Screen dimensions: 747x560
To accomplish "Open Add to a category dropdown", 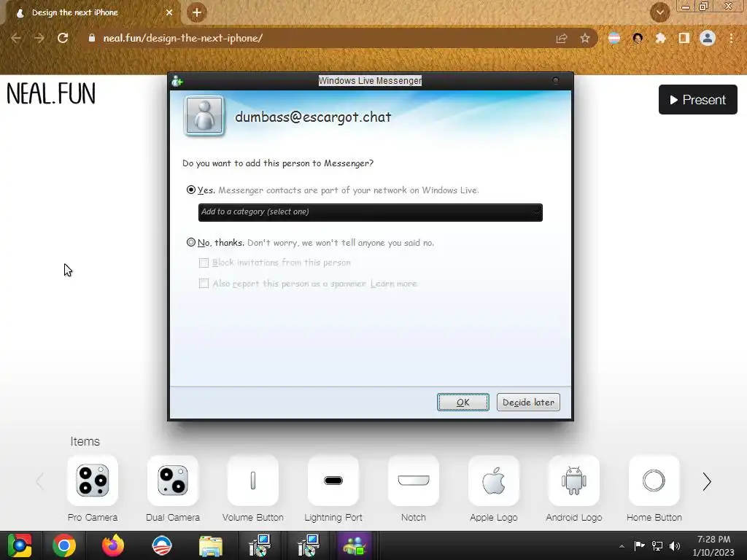I will (x=370, y=212).
